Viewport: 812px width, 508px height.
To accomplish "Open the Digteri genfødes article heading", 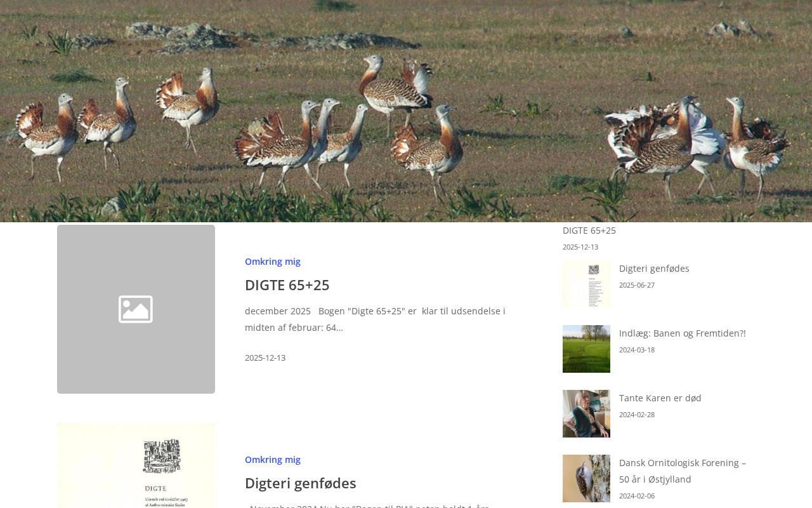I will (x=301, y=483).
